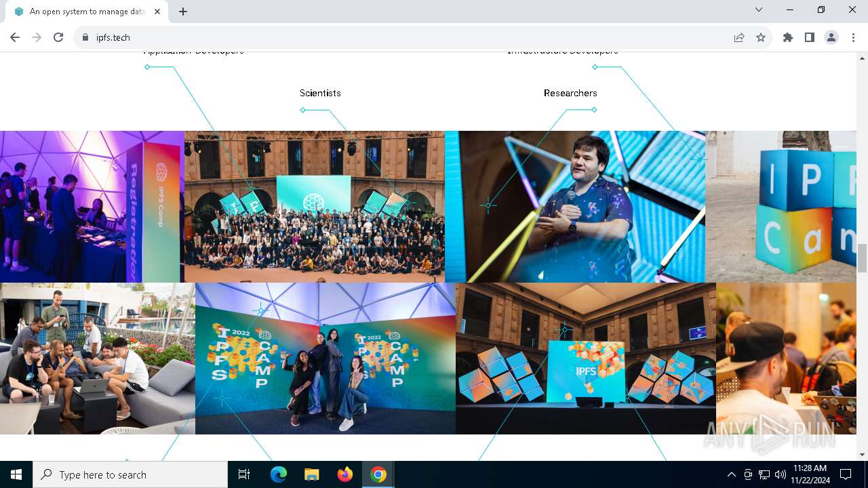The width and height of the screenshot is (868, 488).
Task: Open the large group photo at IPFS Camp
Action: click(315, 207)
